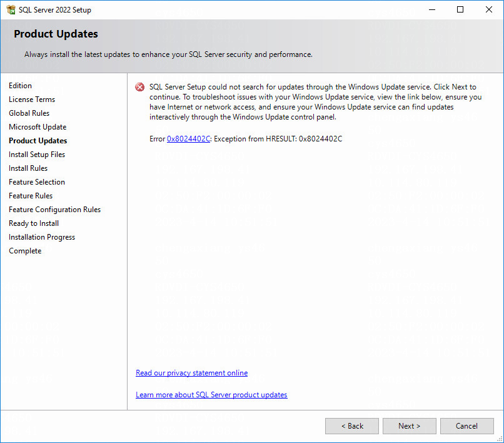Maximize the SQL Server 2022 Setup window
Screen dimensions: 504x443
click(460, 9)
